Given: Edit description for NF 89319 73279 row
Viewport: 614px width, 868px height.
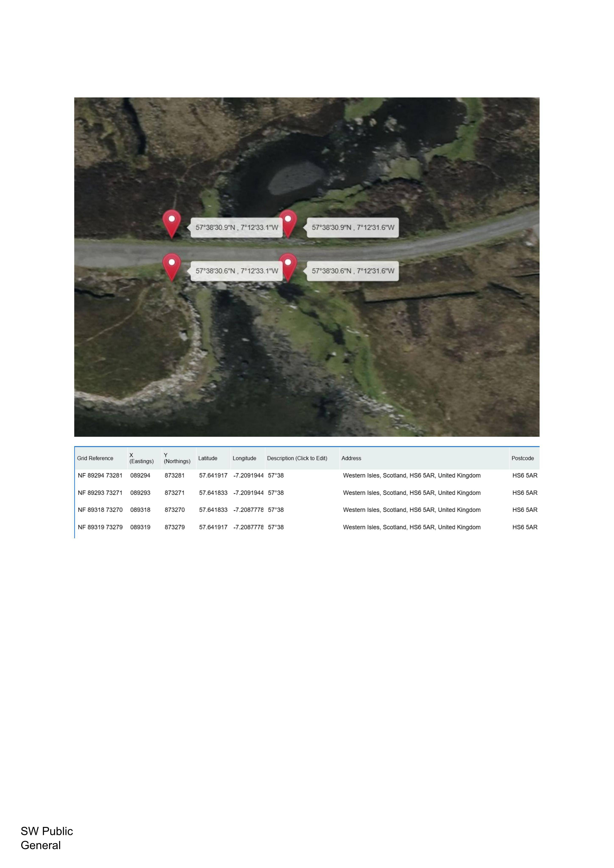Looking at the screenshot, I should (x=276, y=527).
